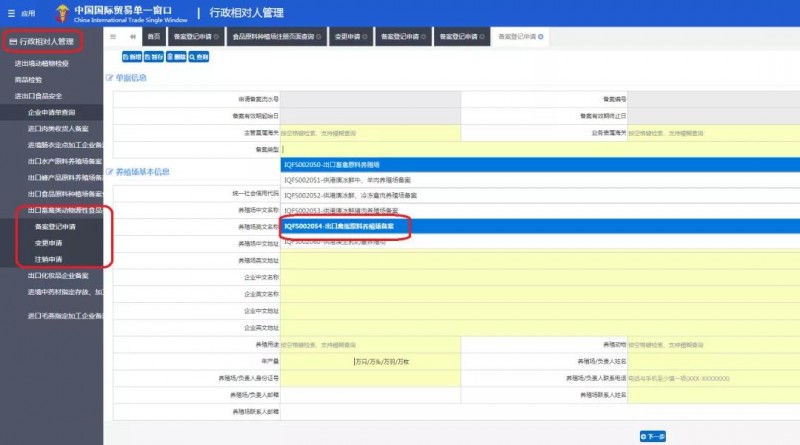Switch to the 首页 tab
Viewport: 800px width, 445px height.
(153, 37)
